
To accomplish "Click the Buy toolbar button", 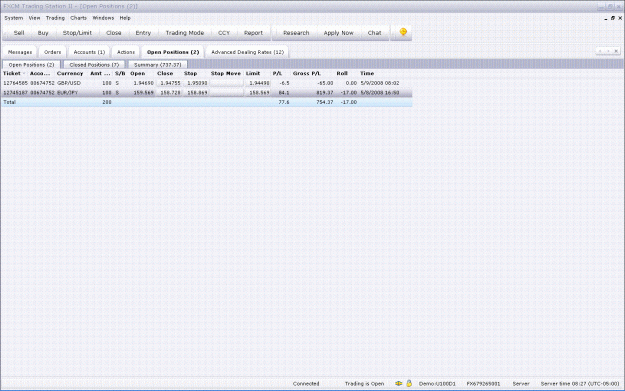I will [43, 33].
